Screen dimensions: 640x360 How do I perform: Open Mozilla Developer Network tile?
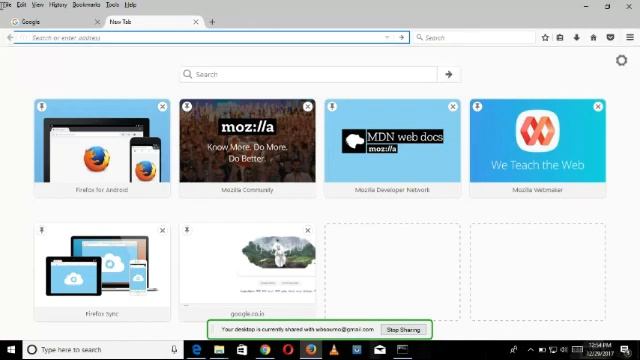(x=392, y=148)
